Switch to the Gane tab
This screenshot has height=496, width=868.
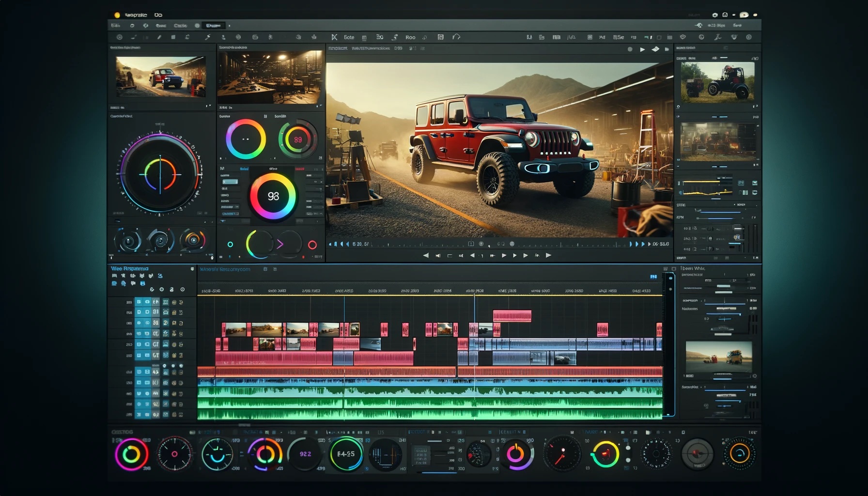pos(161,26)
